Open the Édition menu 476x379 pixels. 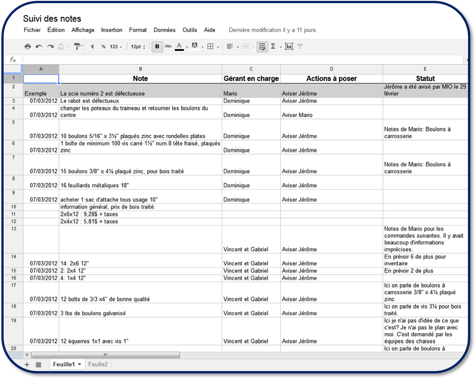(56, 30)
